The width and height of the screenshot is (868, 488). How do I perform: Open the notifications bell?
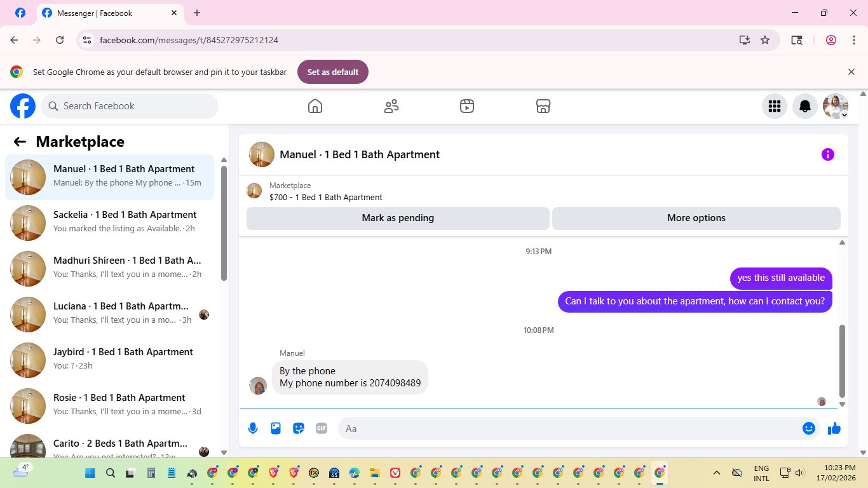click(805, 106)
